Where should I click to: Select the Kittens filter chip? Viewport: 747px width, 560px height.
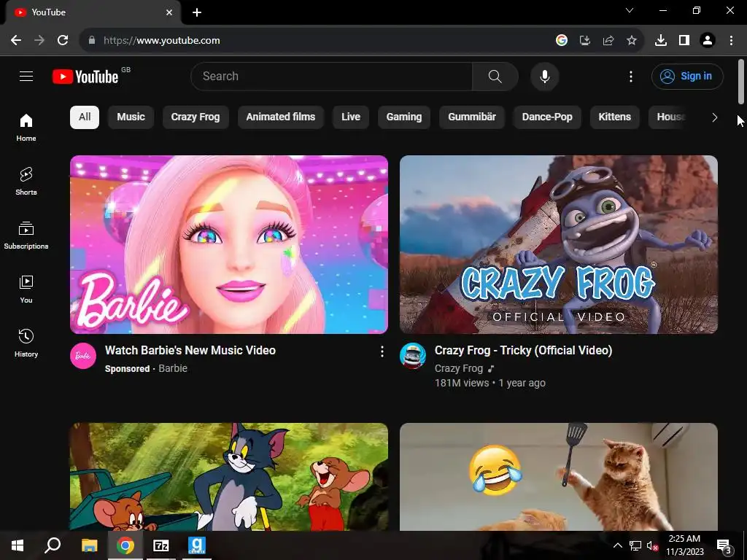tap(614, 117)
